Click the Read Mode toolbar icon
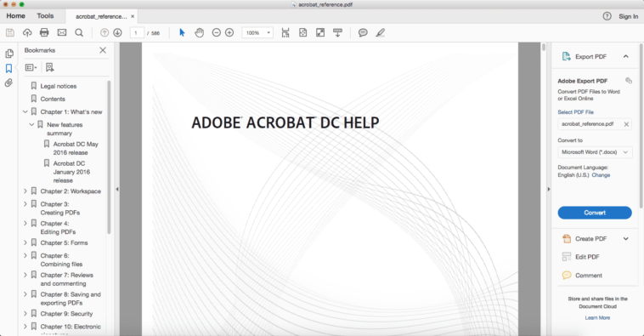 point(337,32)
